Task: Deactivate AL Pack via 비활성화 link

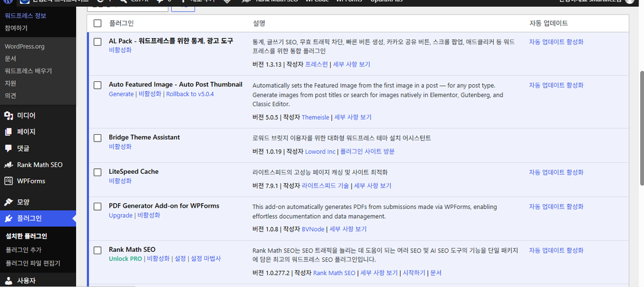Action: tap(120, 50)
